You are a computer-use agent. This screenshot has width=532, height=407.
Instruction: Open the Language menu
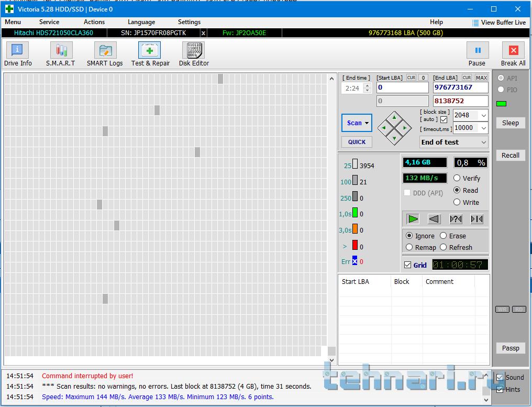coord(141,22)
